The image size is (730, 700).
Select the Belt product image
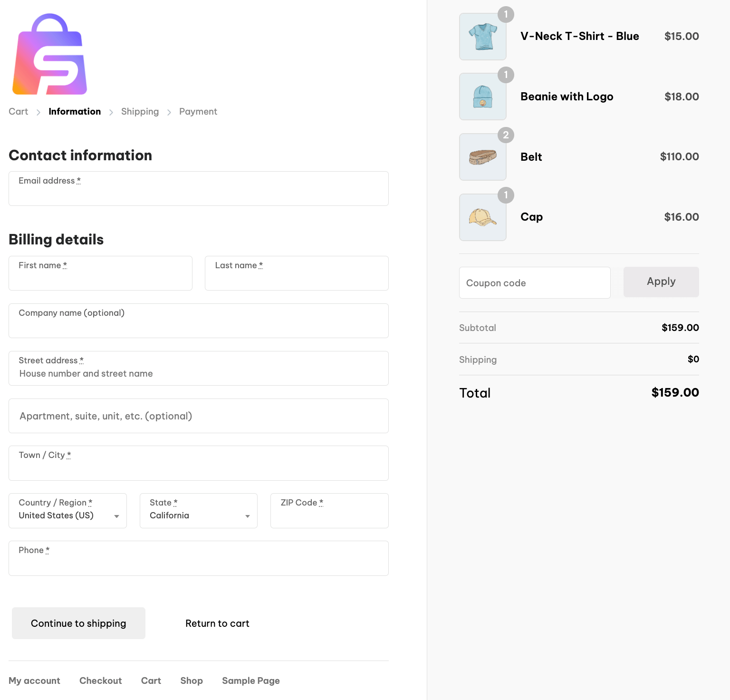[x=482, y=156]
